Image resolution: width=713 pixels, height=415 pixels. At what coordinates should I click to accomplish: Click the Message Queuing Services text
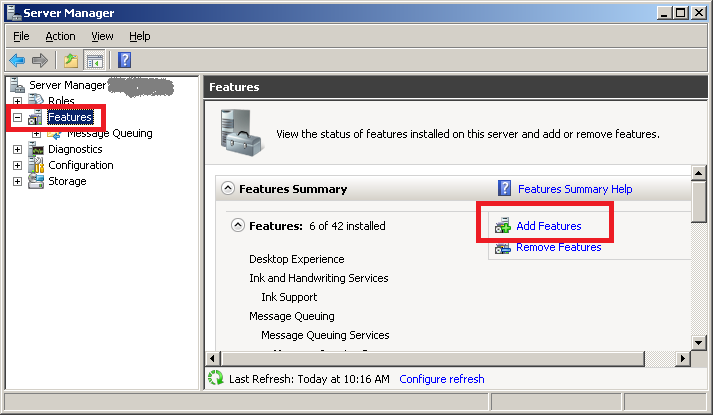click(325, 335)
